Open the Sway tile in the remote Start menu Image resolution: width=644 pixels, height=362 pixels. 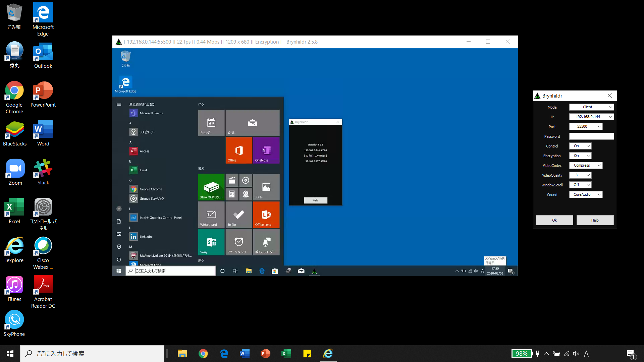point(211,242)
